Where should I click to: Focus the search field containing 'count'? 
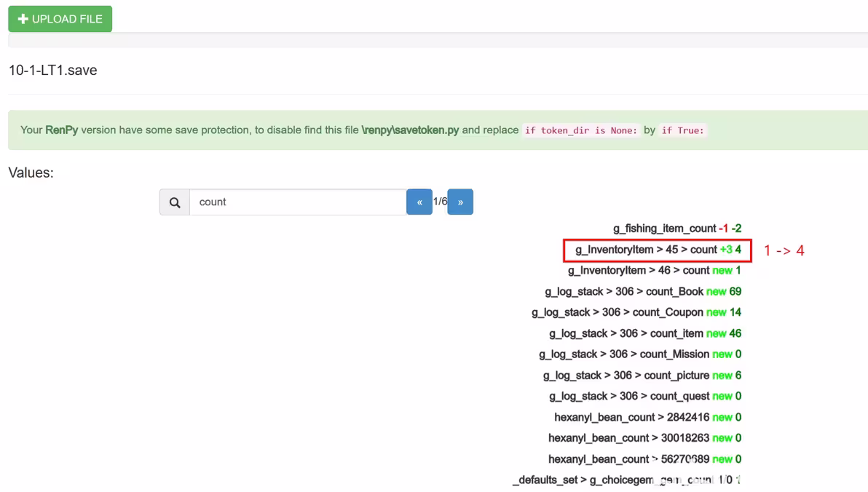[x=298, y=202]
